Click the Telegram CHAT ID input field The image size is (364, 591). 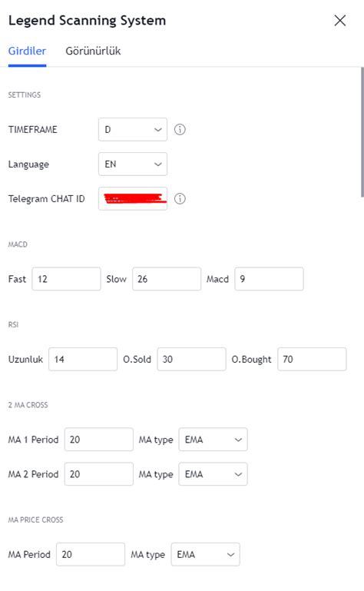click(133, 198)
